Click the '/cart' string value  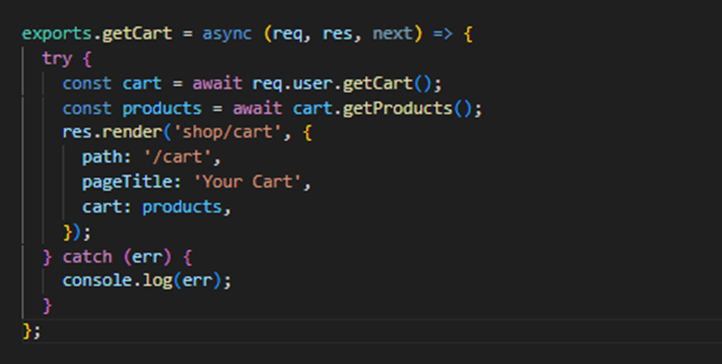tap(178, 157)
